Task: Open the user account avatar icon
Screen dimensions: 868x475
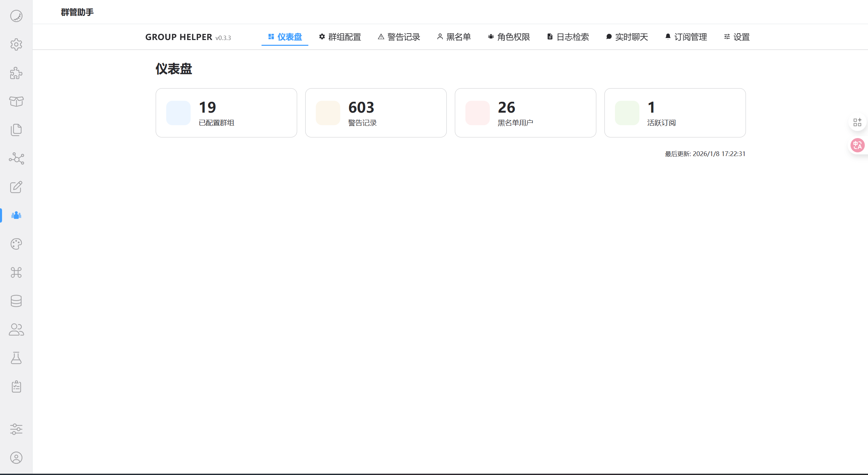Action: (16, 458)
